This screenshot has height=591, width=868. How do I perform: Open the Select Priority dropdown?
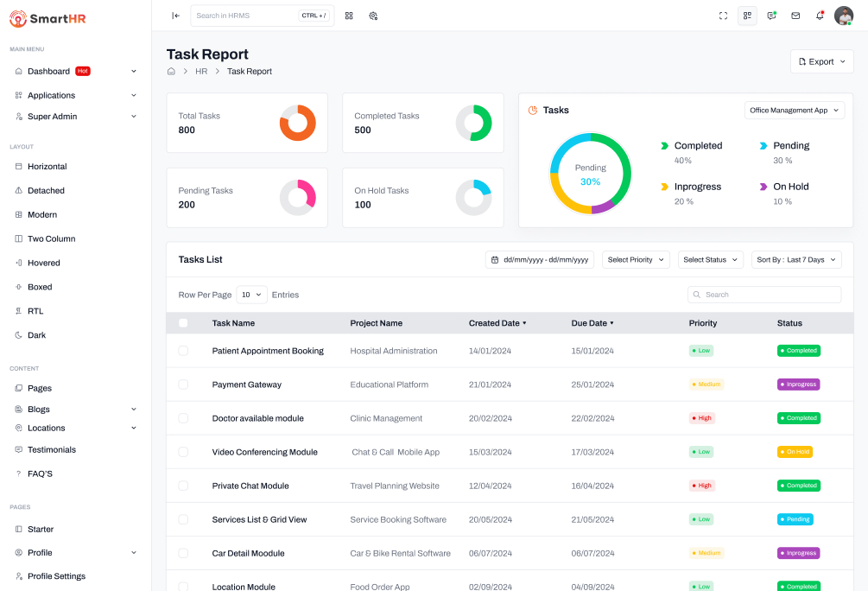tap(636, 259)
